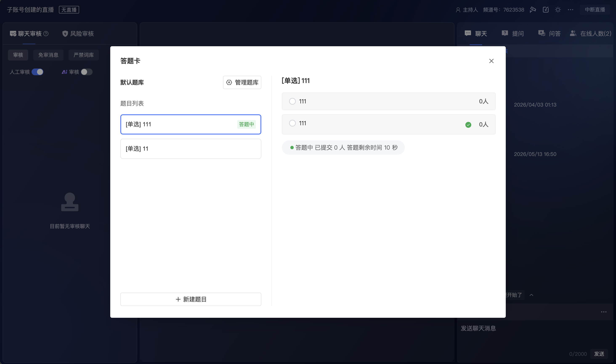Switch to the 提问 tab
Screen dimensions: 616x364
pos(513,34)
